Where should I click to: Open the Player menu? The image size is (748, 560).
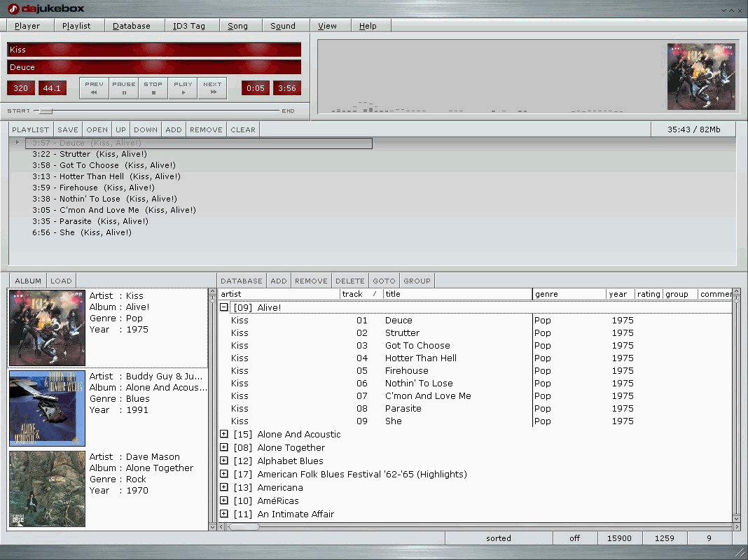click(x=27, y=26)
